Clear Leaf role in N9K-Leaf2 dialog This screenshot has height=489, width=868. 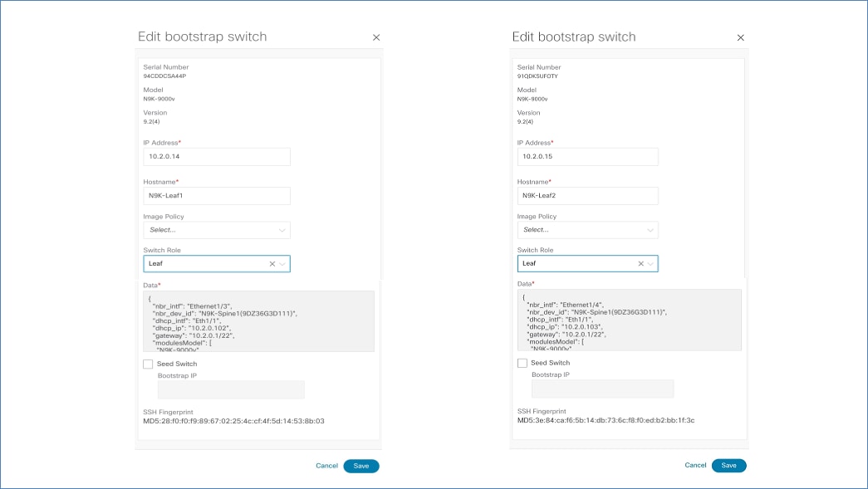[x=641, y=264]
